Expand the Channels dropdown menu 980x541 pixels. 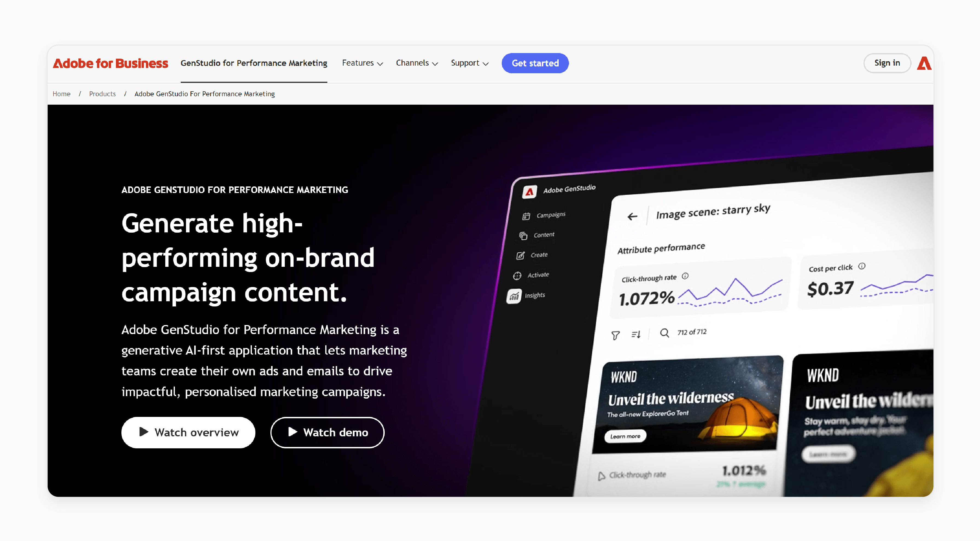click(417, 63)
